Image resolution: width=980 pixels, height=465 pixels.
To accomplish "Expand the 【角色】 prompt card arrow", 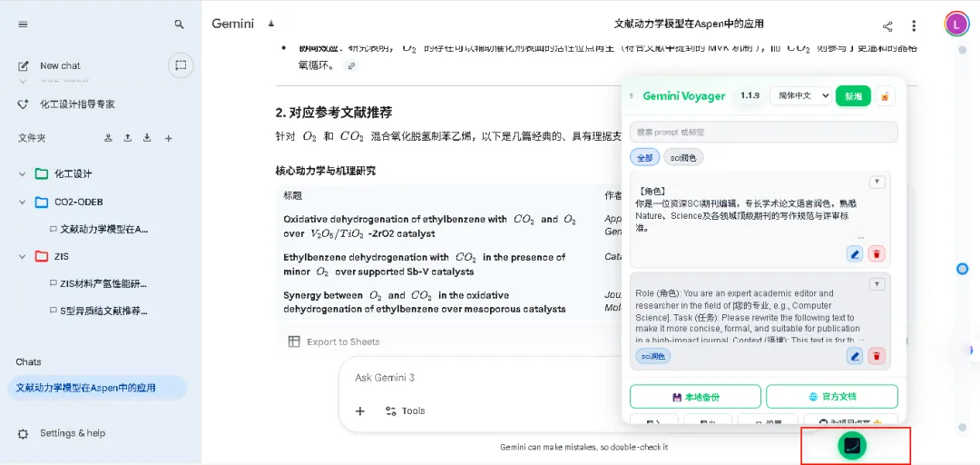I will (x=877, y=183).
